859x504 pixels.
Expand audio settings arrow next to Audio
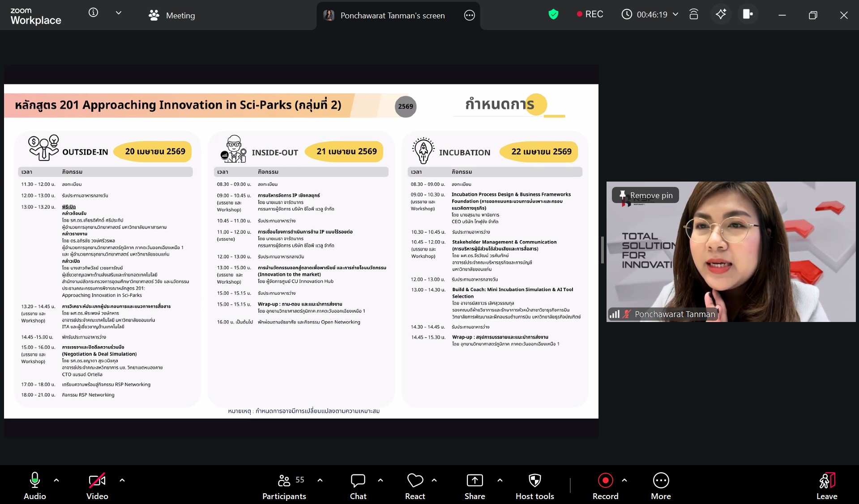(56, 480)
